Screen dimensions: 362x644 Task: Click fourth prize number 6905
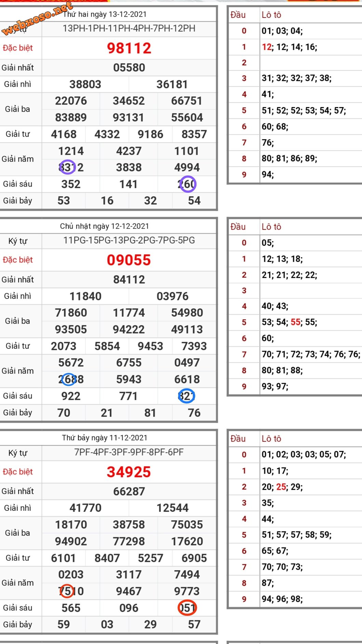tap(194, 558)
